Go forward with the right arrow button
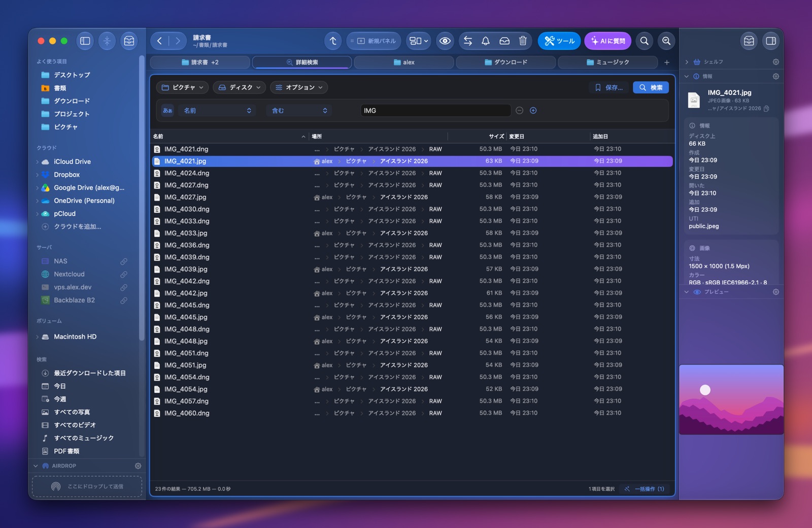The image size is (812, 528). point(177,41)
